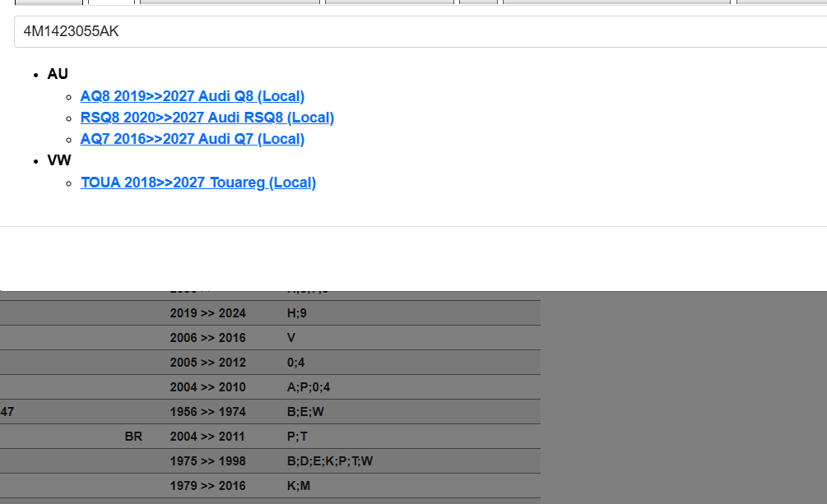Open the AQ8 2019>>2027 Audi Q8 link
This screenshot has width=827, height=504.
tap(193, 96)
